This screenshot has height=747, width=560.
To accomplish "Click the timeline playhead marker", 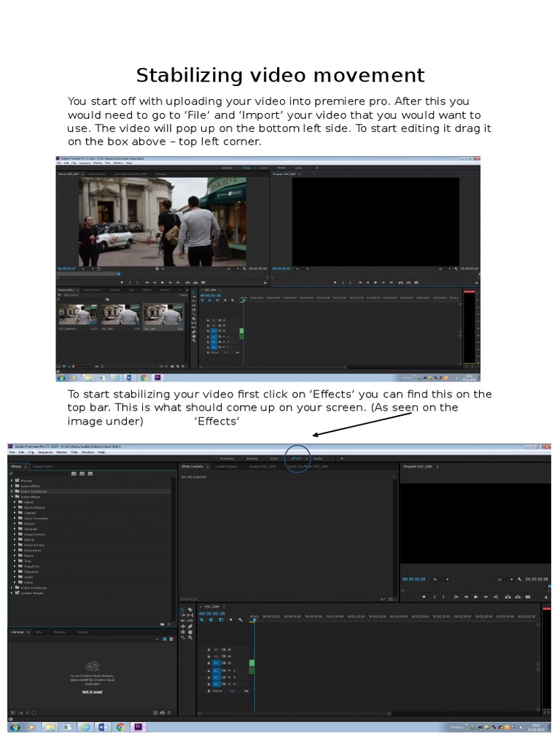I will (x=254, y=620).
